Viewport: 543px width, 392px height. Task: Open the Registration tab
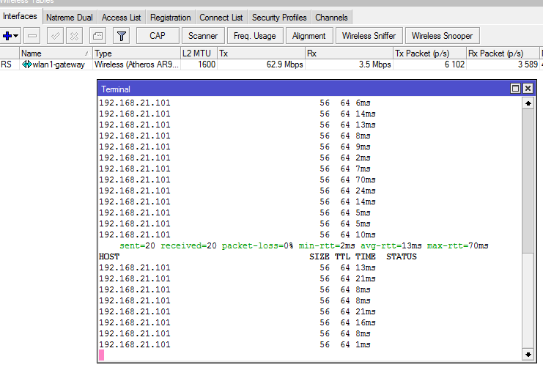click(171, 18)
